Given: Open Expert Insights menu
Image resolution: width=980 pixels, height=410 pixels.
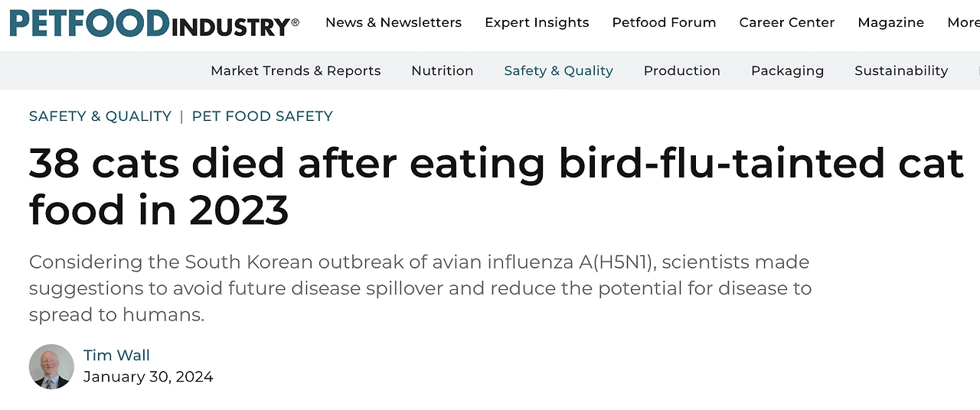Looking at the screenshot, I should [x=537, y=22].
